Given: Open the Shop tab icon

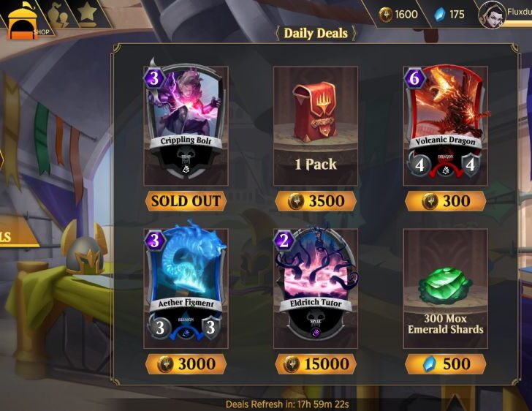Looking at the screenshot, I should click(x=23, y=20).
